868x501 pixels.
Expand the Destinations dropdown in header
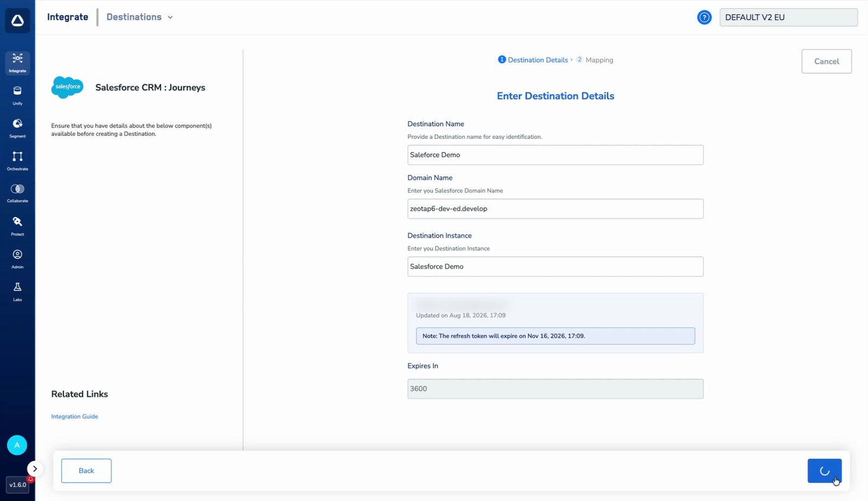139,17
